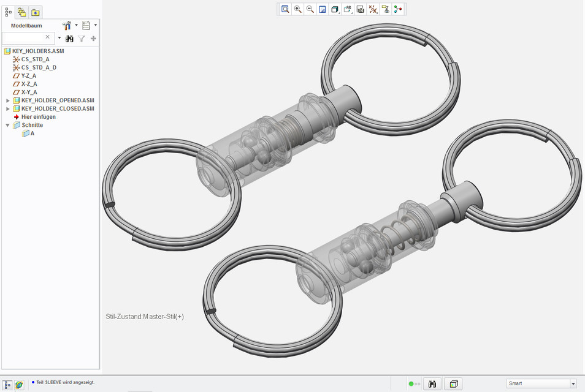Image resolution: width=585 pixels, height=392 pixels.
Task: Click the green regeneration status indicator
Action: (x=411, y=384)
